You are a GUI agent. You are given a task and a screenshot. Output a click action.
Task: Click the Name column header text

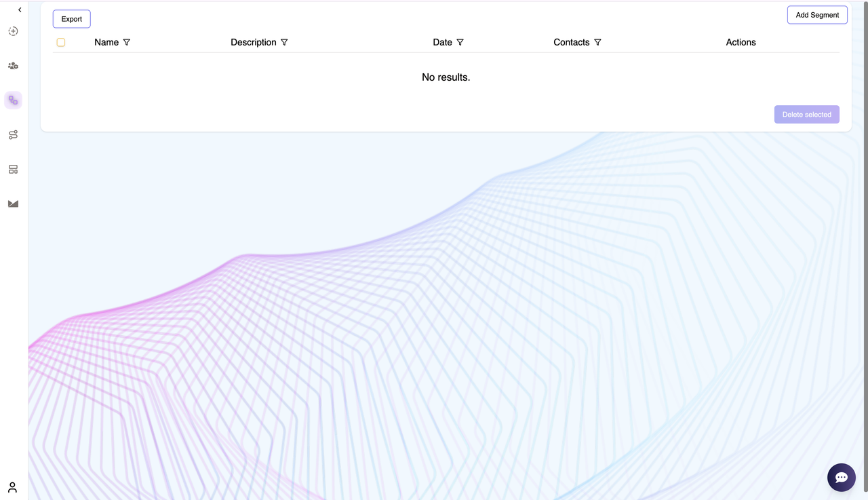coord(106,42)
